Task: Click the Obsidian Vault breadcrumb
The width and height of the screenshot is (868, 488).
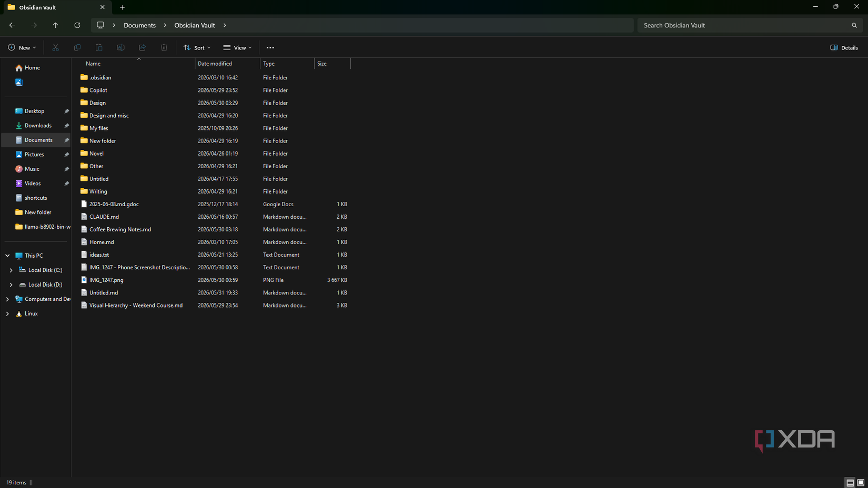Action: point(195,25)
